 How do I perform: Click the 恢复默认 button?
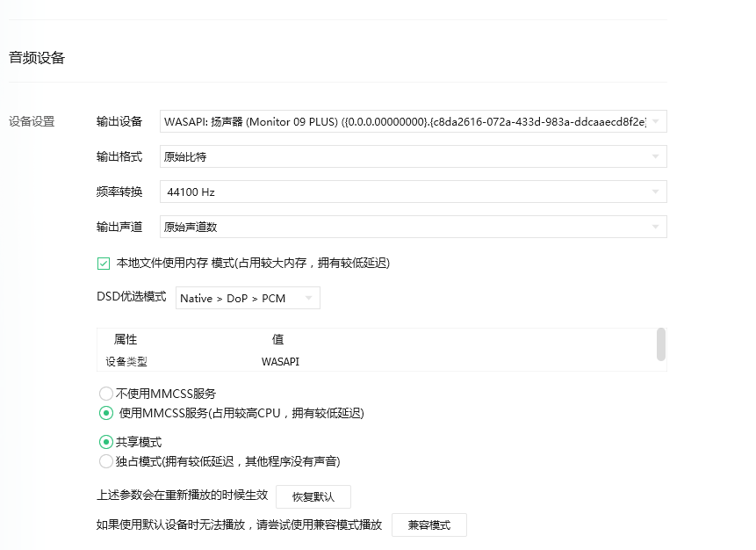tap(313, 496)
